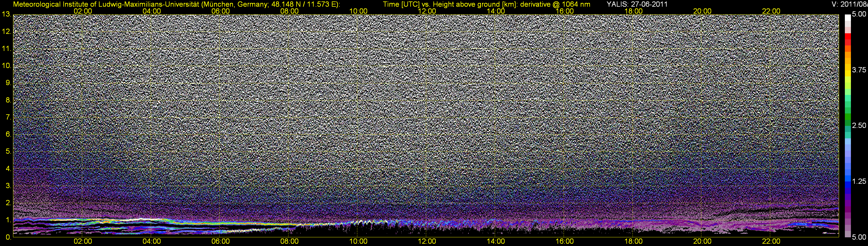Screen dimensions: 868x246
Task: Click 12:00 on the bottom time axis
Action: [x=427, y=242]
